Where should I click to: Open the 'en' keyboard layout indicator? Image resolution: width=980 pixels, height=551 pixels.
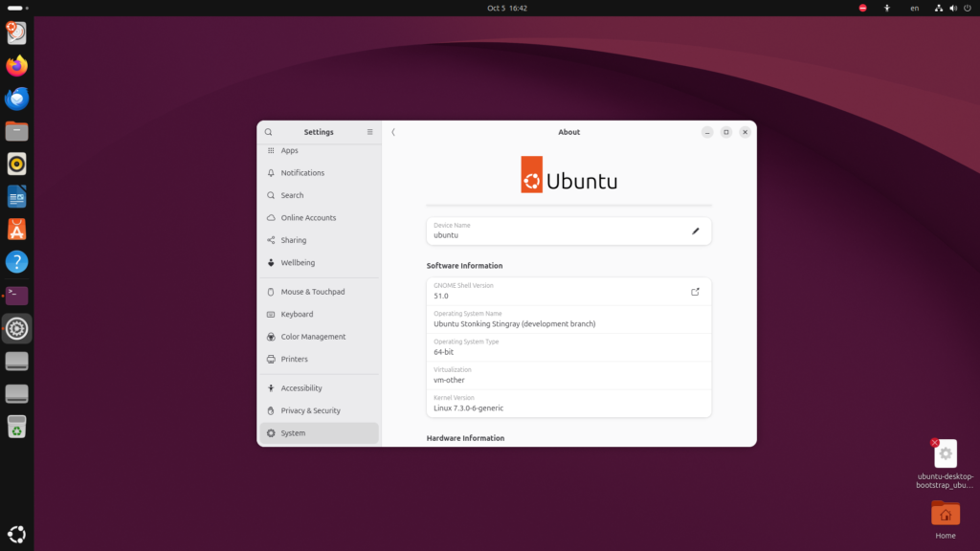pos(914,8)
